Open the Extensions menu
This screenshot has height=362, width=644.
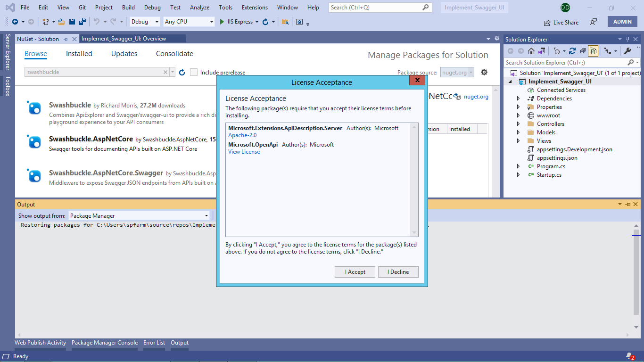coord(255,8)
